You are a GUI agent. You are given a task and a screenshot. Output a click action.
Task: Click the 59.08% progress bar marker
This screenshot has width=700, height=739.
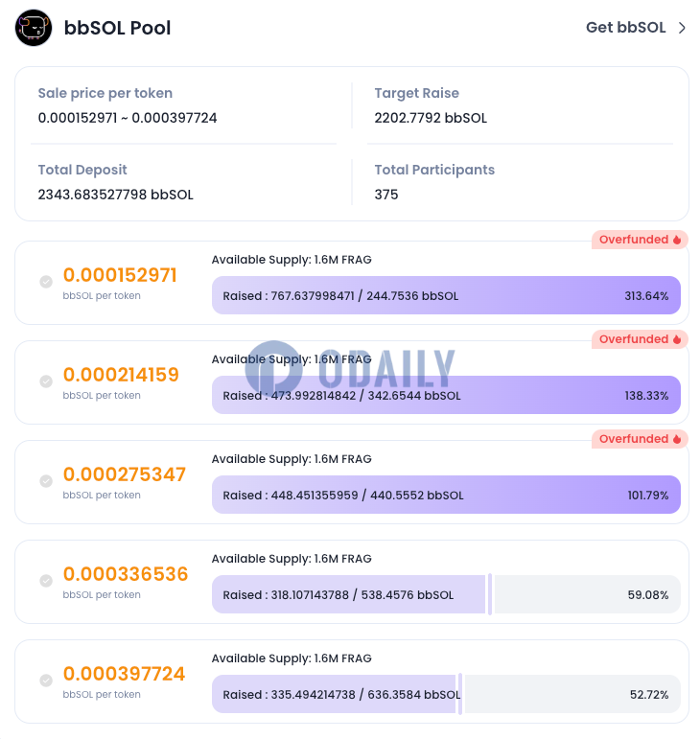(x=490, y=594)
